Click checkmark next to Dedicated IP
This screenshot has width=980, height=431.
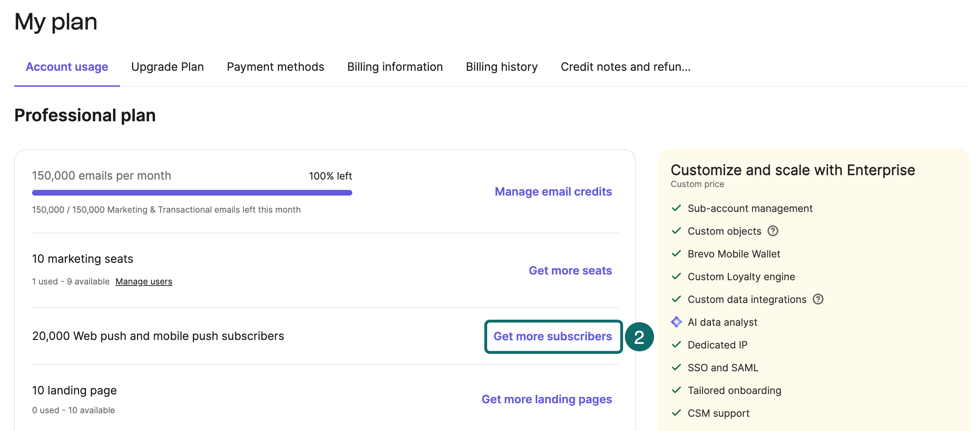pyautogui.click(x=676, y=345)
